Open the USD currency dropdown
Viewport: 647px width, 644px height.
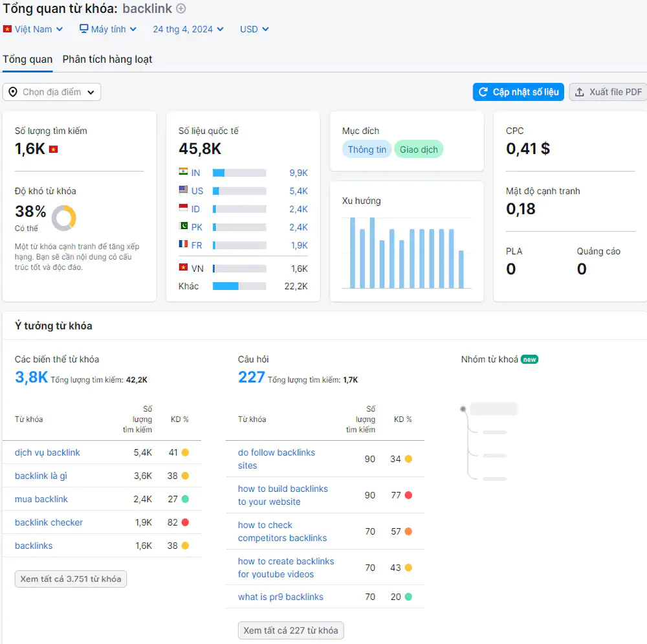(254, 29)
